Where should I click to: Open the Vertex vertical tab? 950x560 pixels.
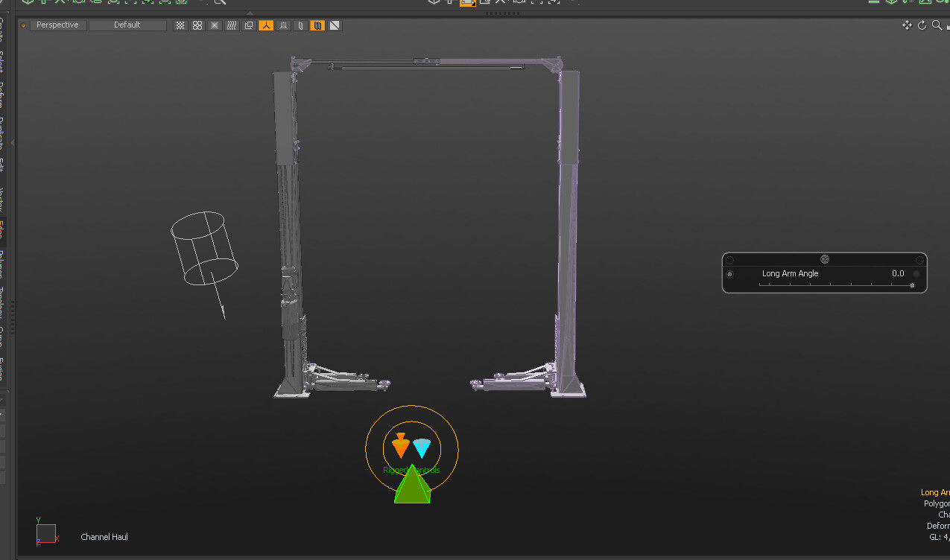click(x=2, y=200)
